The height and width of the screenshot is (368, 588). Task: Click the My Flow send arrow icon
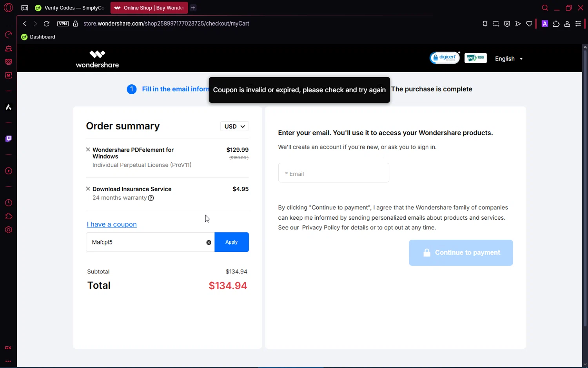tap(518, 24)
